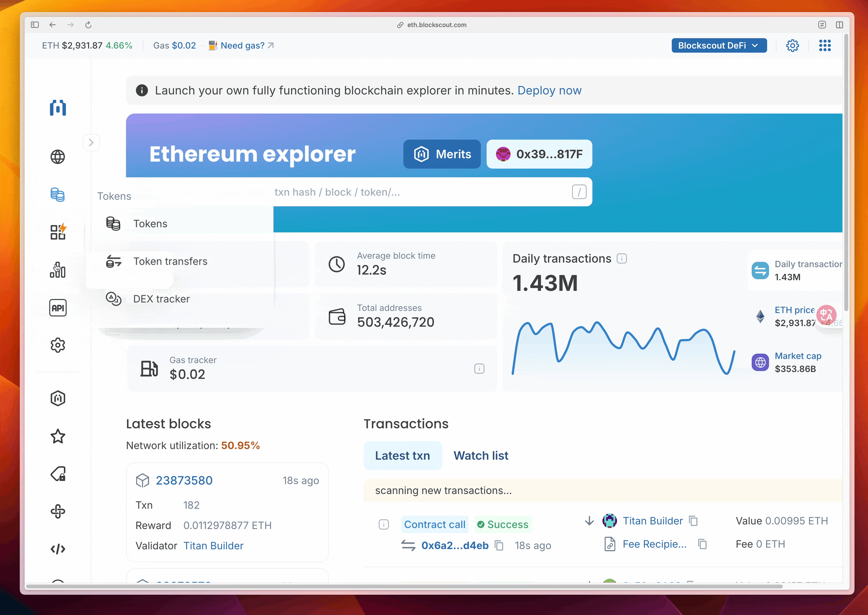Open the Tokens coins sidebar icon
This screenshot has height=615, width=868.
pyautogui.click(x=58, y=195)
